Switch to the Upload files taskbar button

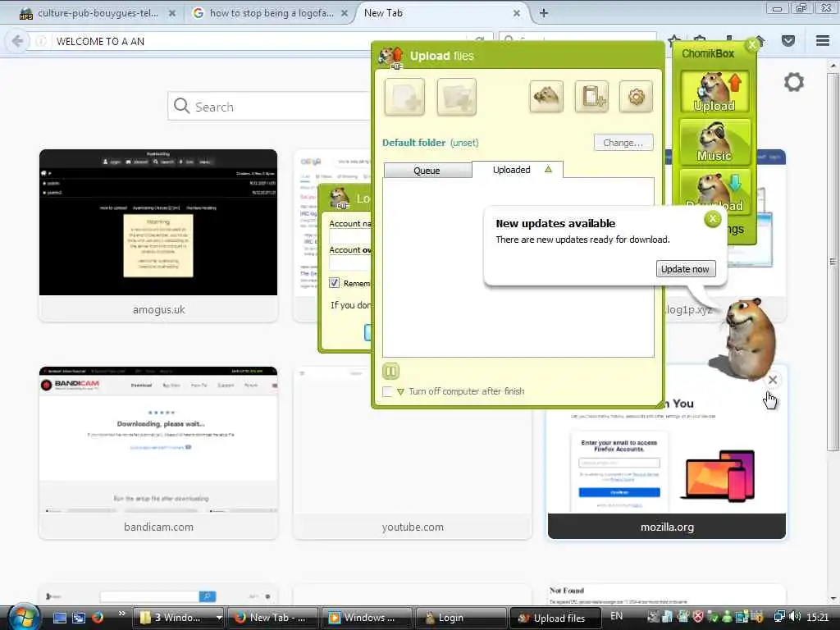point(555,618)
